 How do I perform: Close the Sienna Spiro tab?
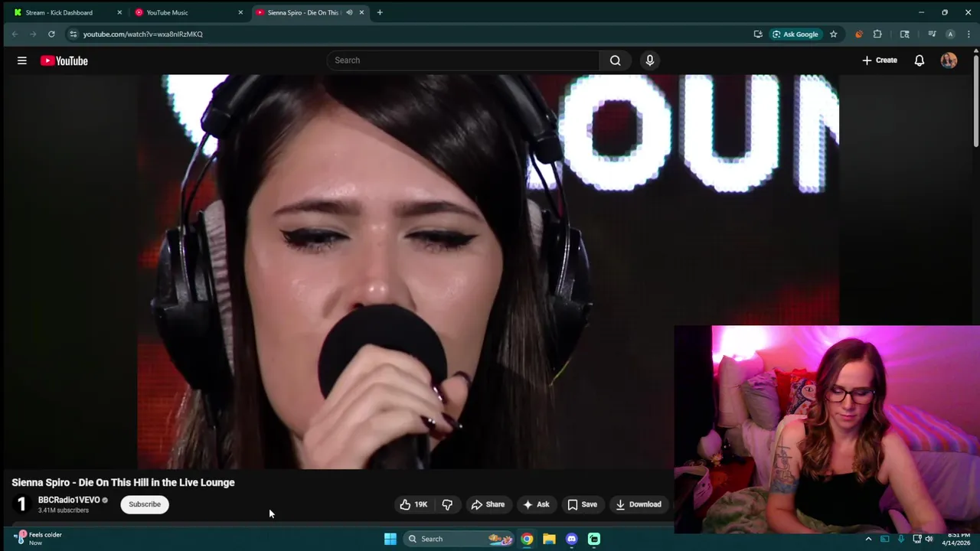click(361, 12)
